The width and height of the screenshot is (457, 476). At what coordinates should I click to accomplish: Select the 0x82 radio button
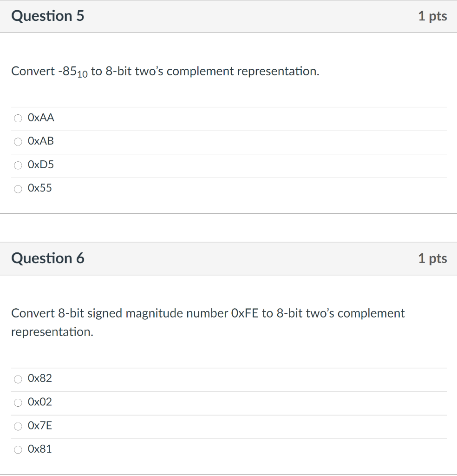point(18,379)
